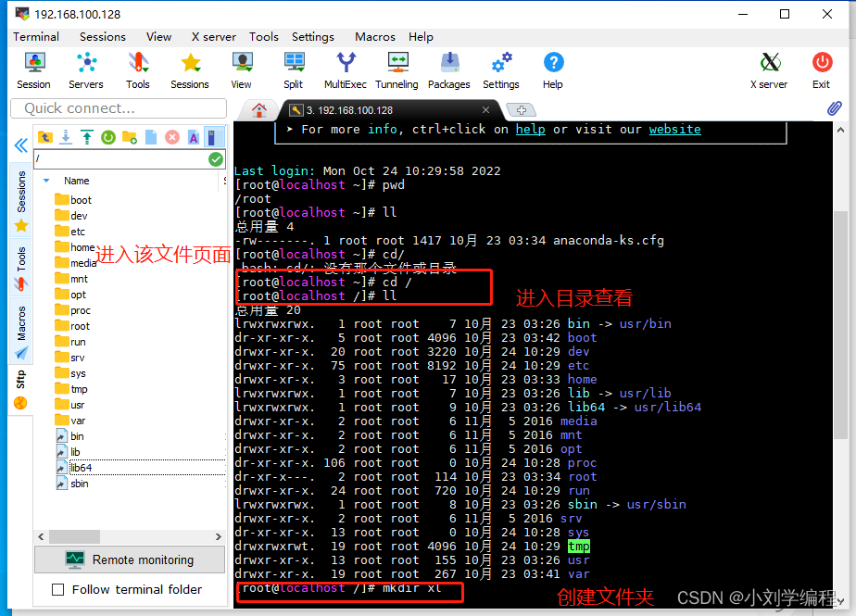Screen dimensions: 856x616
Task: Open the View menu
Action: [x=158, y=36]
